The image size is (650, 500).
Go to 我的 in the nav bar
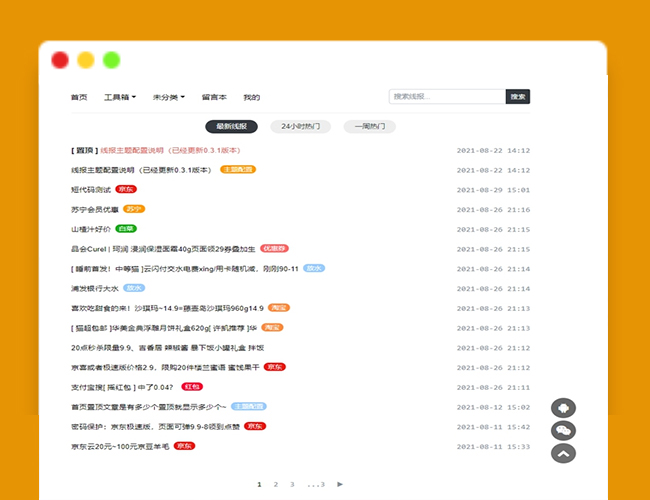251,97
